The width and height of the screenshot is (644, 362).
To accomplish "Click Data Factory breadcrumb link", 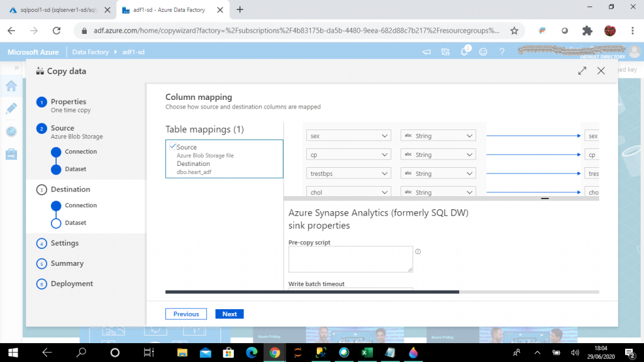I will 91,52.
